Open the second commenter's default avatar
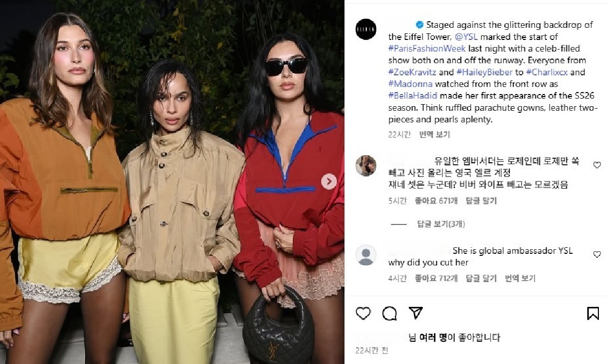The width and height of the screenshot is (607, 364). [x=366, y=255]
